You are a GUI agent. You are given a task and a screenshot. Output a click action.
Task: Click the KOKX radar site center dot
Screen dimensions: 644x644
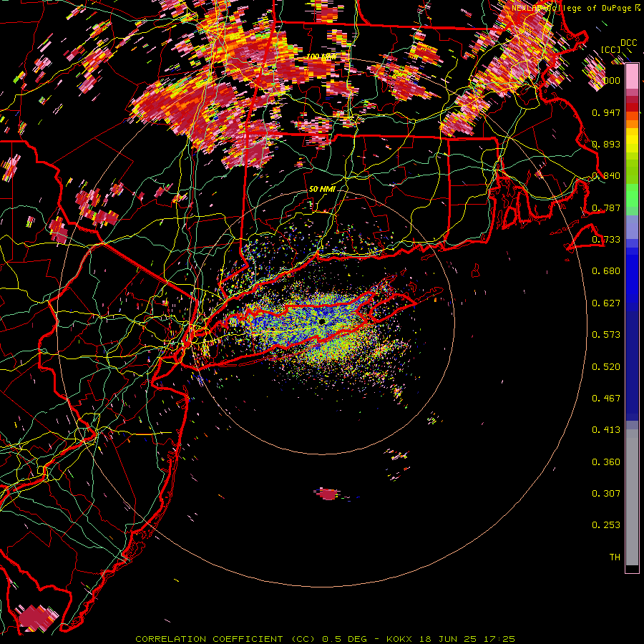[322, 321]
